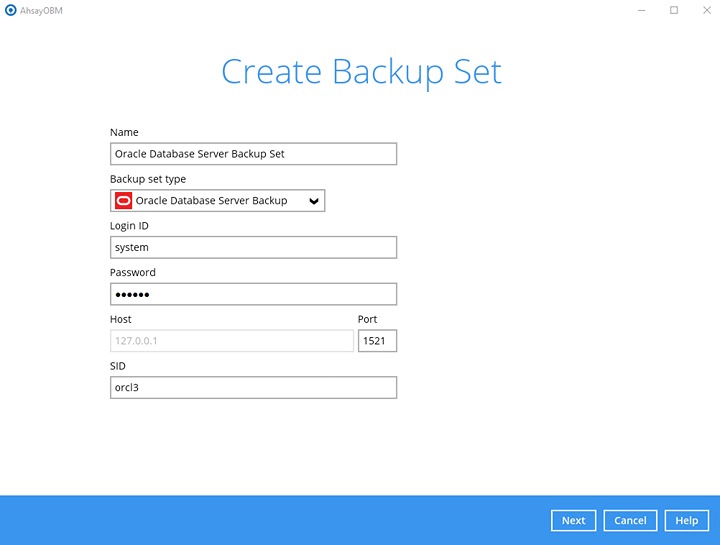Click the AhsayOBM logo in title bar
The image size is (720, 545).
tap(11, 10)
